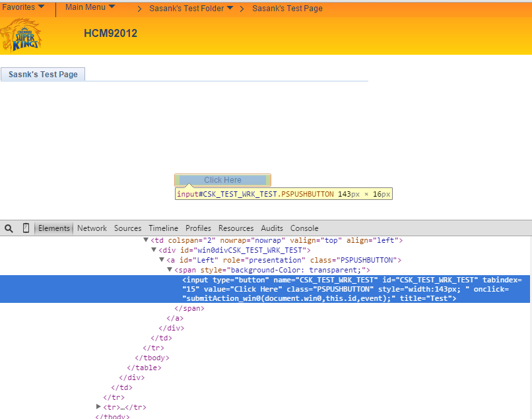Click the td colspan="2" nowrap tag text
This screenshot has width=532, height=419.
(x=277, y=241)
